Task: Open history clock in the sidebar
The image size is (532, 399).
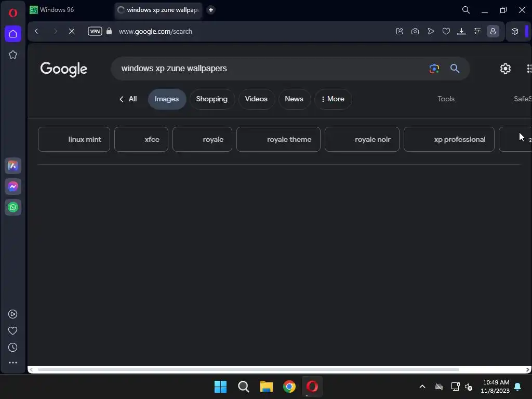Action: point(12,348)
